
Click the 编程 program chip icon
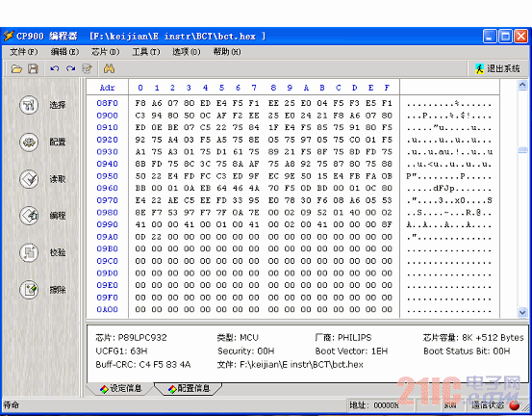(29, 216)
